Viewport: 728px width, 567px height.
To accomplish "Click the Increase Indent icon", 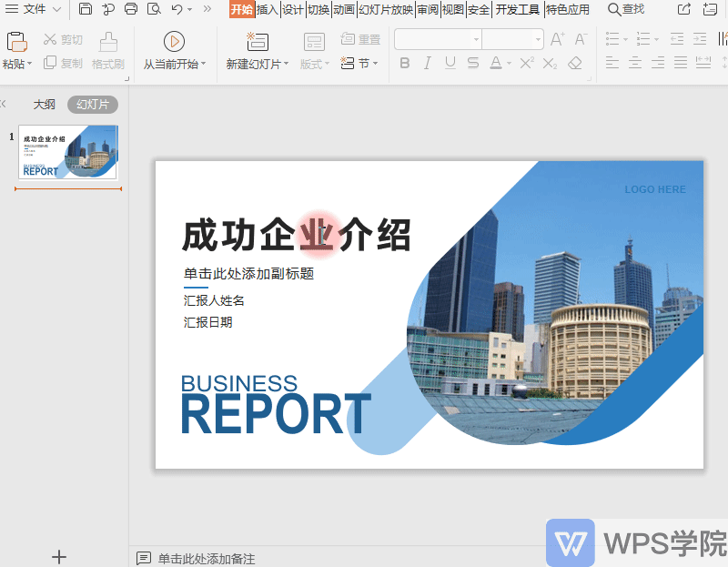I will 700,39.
